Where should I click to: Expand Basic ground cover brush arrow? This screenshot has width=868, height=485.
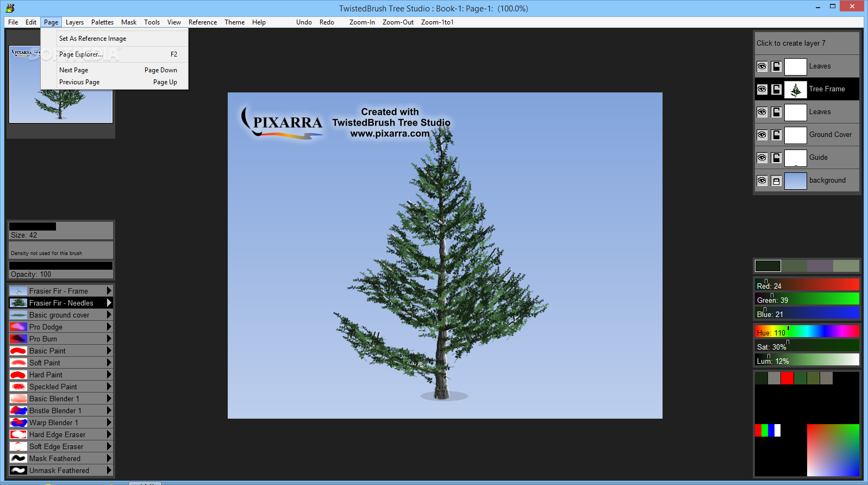pos(109,315)
